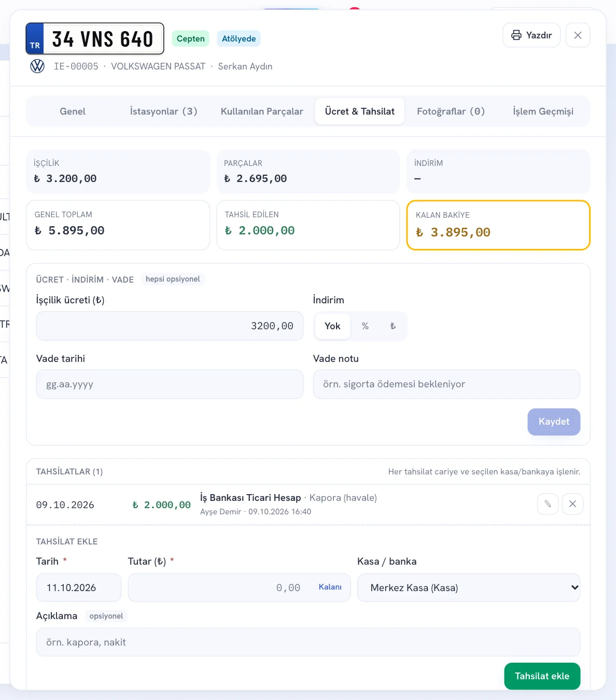616x700 pixels.
Task: Click the Atölyede status badge
Action: tap(239, 39)
